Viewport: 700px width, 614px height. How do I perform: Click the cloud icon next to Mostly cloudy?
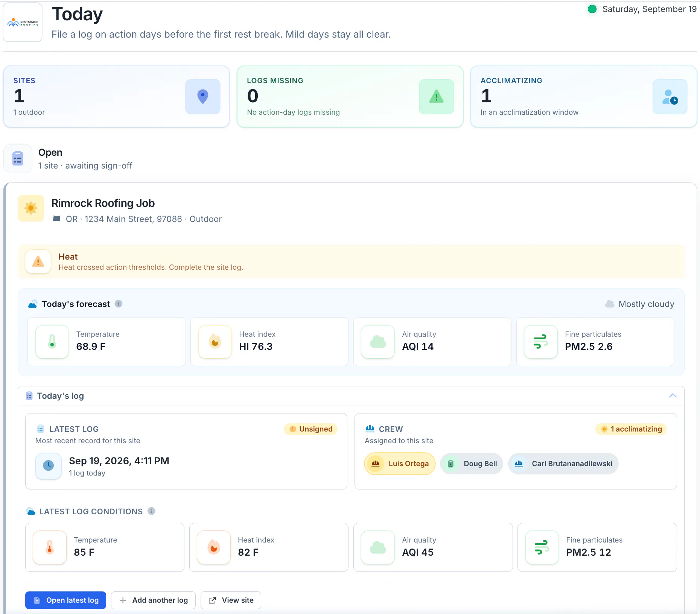(610, 304)
